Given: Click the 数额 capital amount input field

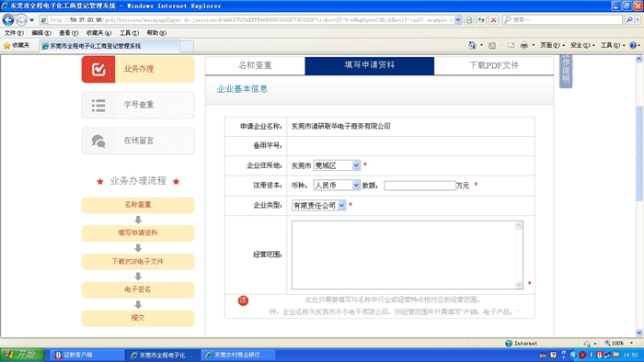Looking at the screenshot, I should click(420, 186).
